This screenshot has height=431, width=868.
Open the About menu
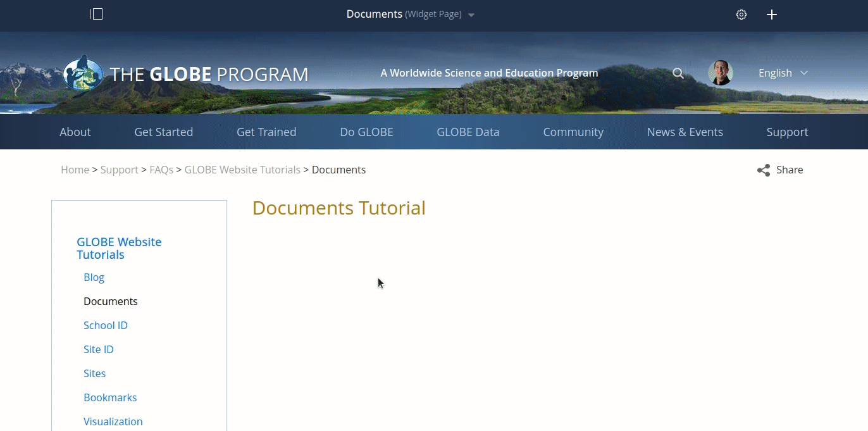coord(75,132)
